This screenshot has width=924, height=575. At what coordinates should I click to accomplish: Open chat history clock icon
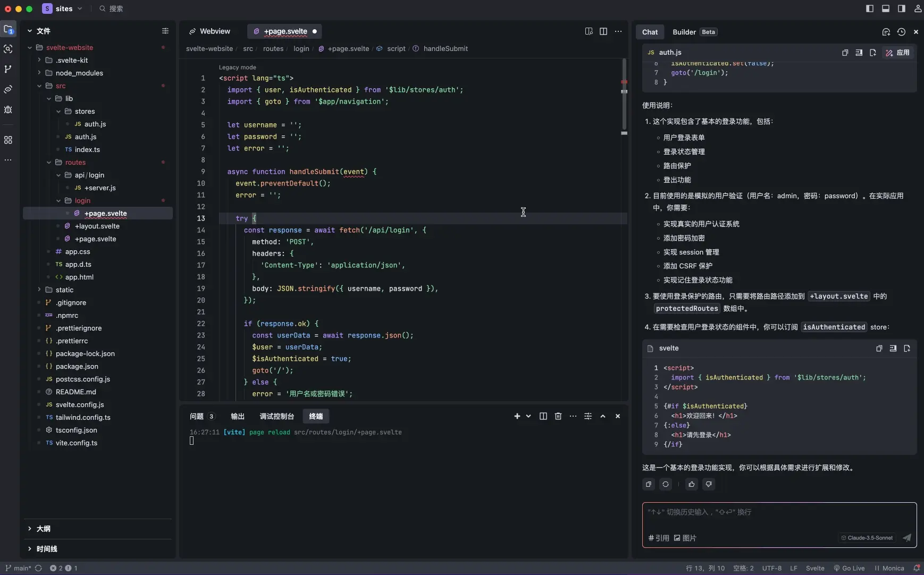pos(901,32)
